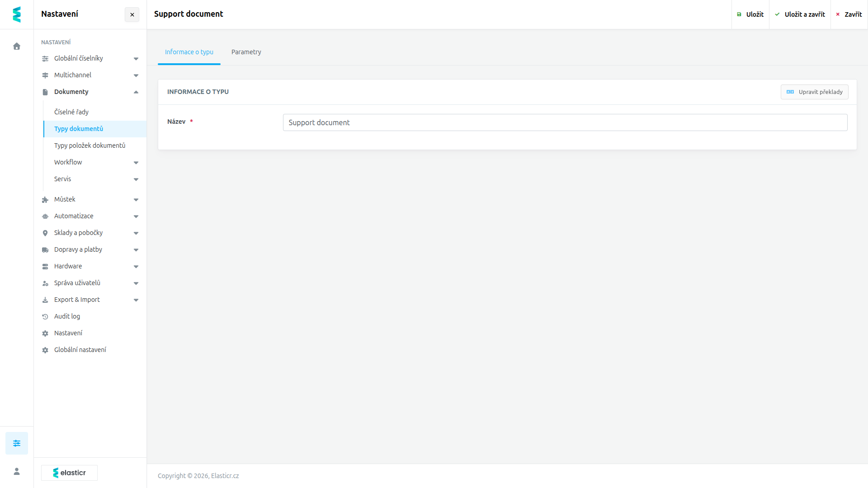This screenshot has width=868, height=488.
Task: Switch to the Parametry tab
Action: click(x=246, y=52)
